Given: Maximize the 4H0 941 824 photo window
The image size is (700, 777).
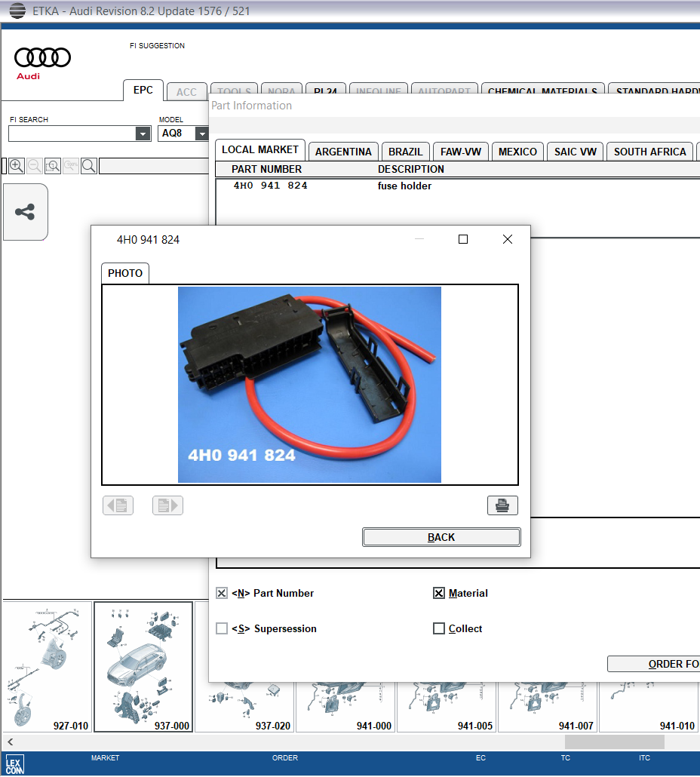Looking at the screenshot, I should point(463,239).
